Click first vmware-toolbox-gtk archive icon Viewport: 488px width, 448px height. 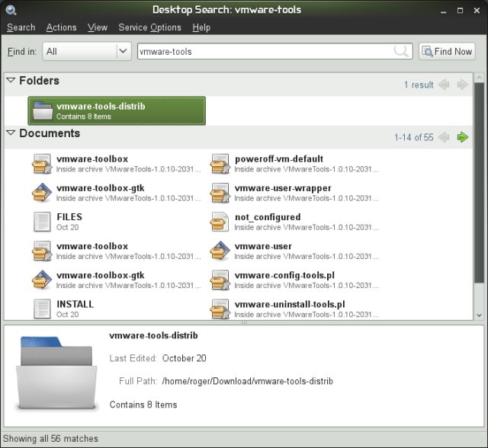pos(42,193)
